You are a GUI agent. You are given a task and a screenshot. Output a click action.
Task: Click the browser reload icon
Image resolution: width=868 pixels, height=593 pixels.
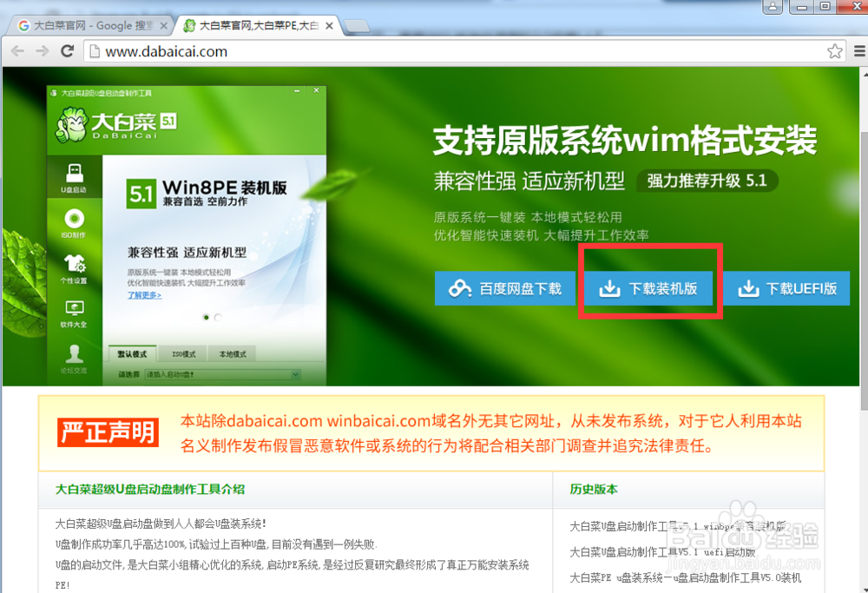(x=68, y=51)
